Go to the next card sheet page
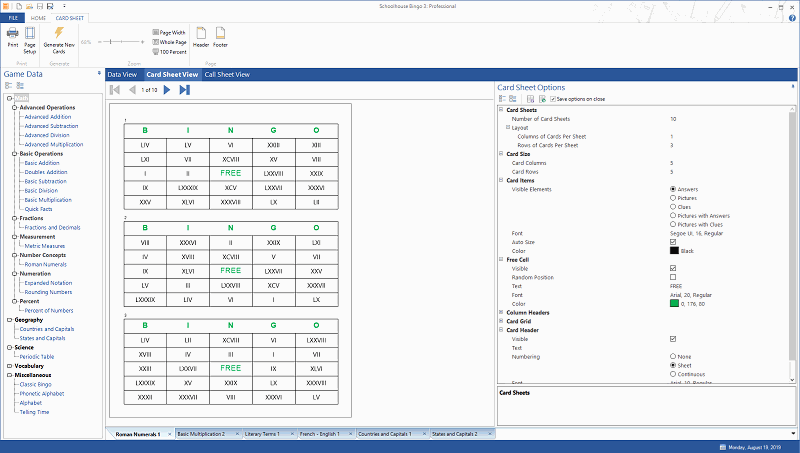 (x=167, y=90)
